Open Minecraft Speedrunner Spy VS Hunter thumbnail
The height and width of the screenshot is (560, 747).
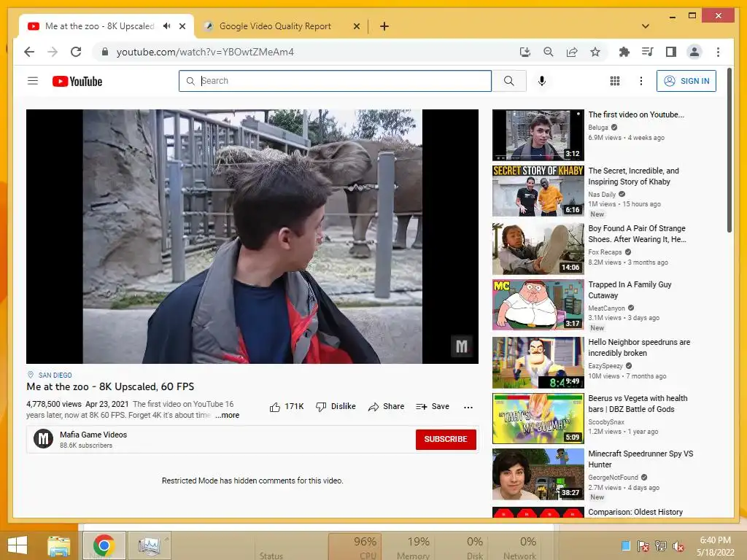click(x=538, y=474)
